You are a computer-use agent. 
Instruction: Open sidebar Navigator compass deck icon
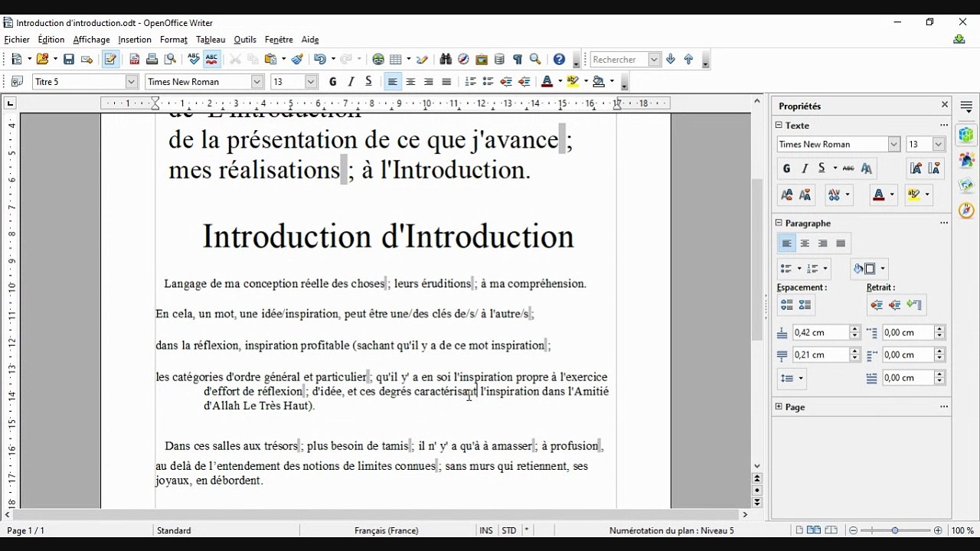tap(966, 210)
